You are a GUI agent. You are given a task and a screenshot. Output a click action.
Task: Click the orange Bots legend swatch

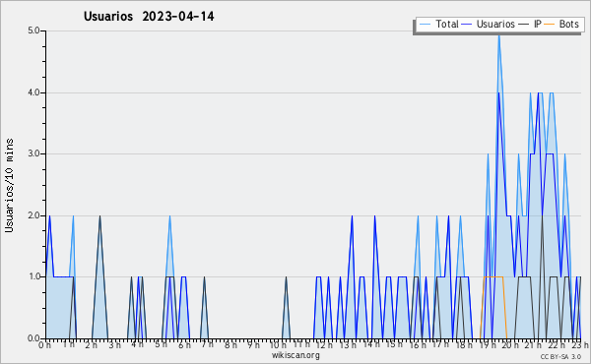(x=550, y=25)
